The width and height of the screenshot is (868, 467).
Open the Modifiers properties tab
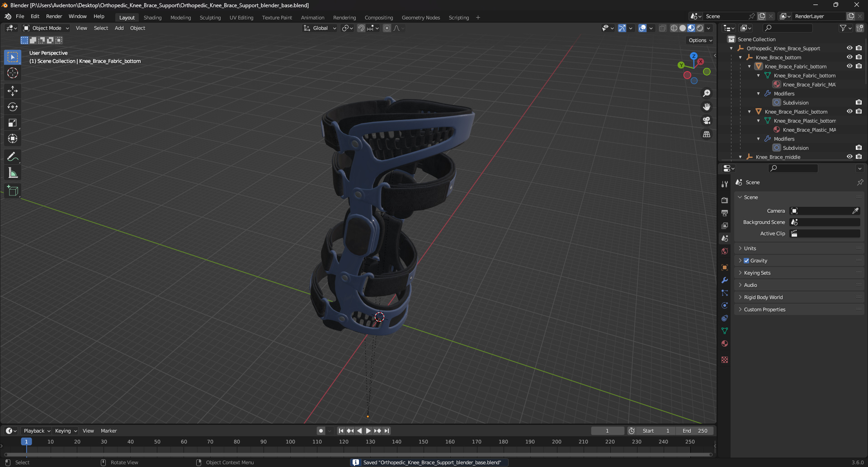click(x=725, y=280)
